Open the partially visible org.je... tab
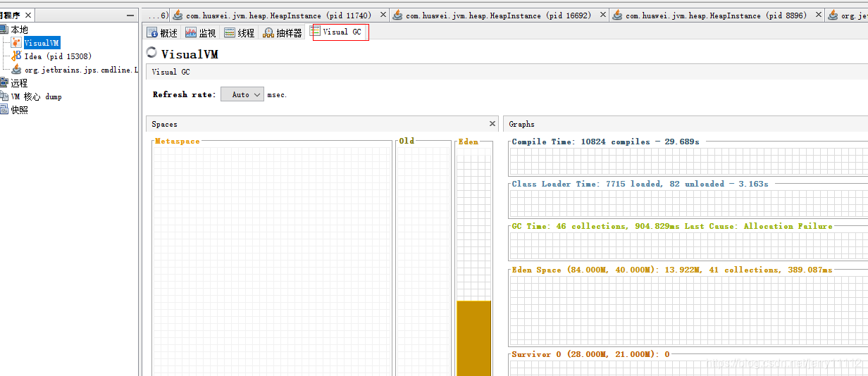 click(x=848, y=15)
